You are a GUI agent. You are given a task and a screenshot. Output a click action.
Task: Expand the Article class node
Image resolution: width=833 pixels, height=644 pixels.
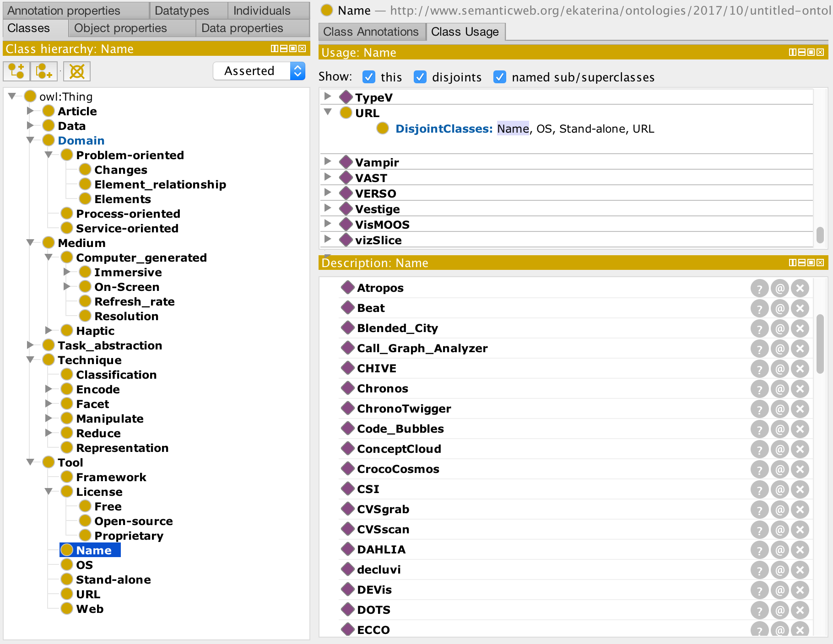point(30,111)
